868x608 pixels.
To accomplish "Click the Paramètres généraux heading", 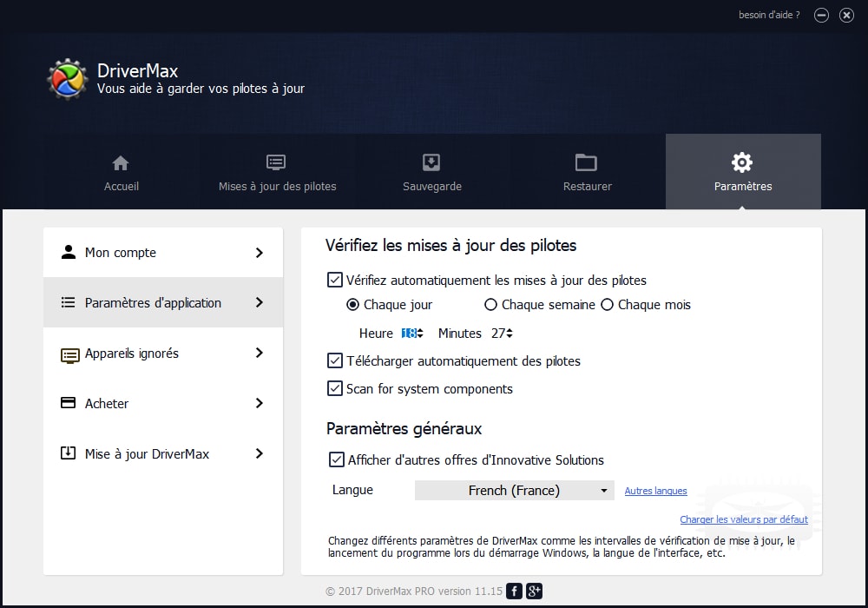I will 404,428.
